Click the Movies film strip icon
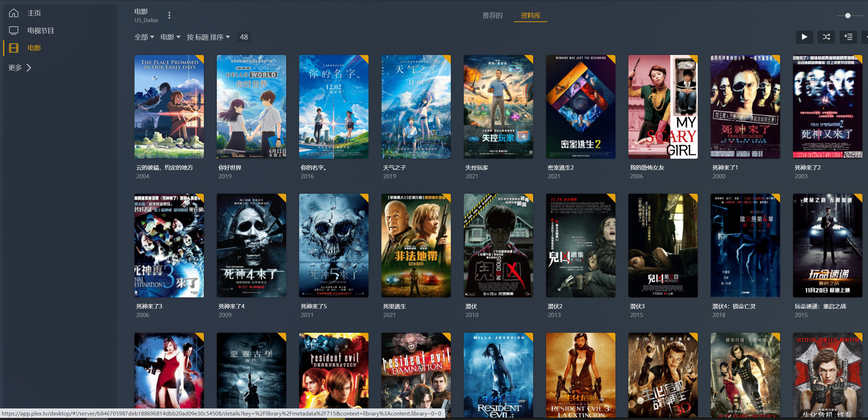This screenshot has height=420, width=868. 14,48
